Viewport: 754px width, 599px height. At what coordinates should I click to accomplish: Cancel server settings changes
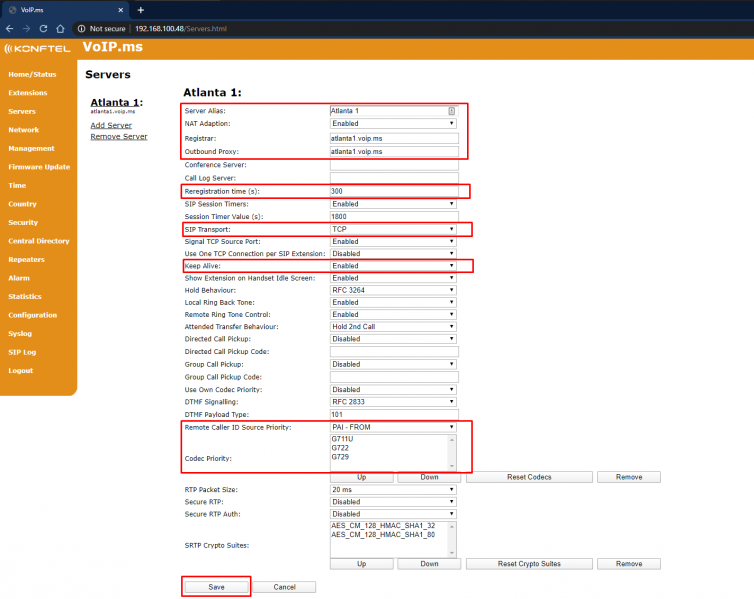click(284, 587)
